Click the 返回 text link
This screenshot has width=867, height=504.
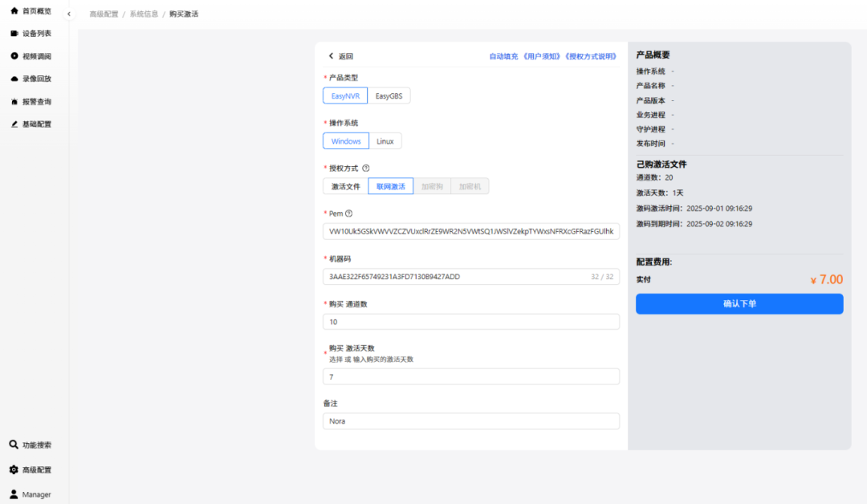point(345,56)
